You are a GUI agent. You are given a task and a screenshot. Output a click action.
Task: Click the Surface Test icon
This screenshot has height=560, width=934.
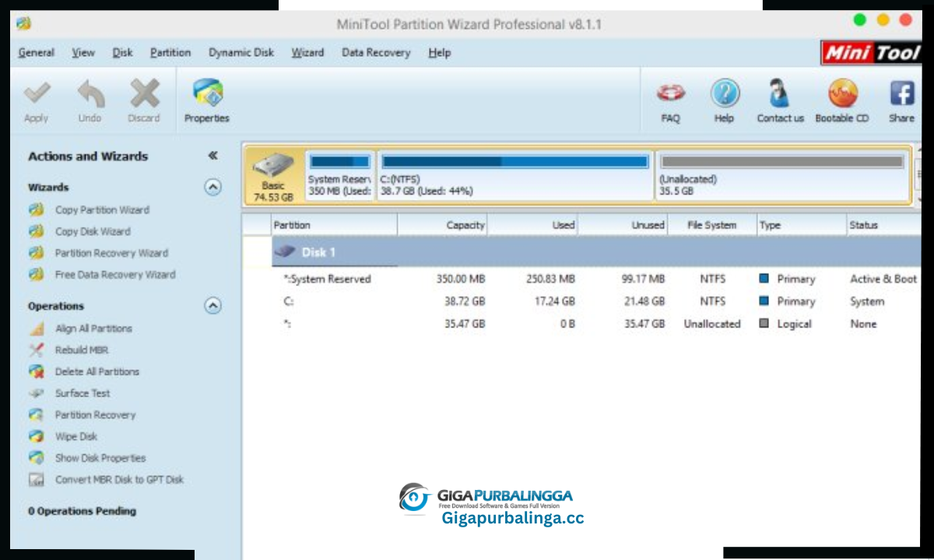coord(36,394)
